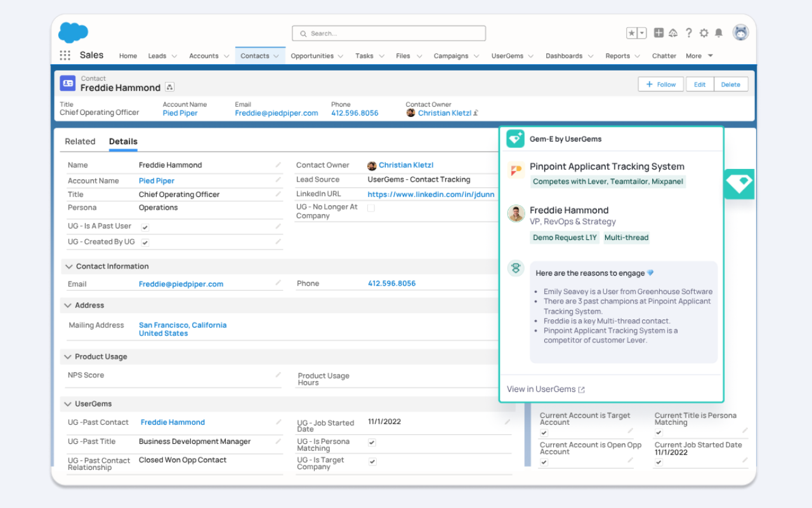The width and height of the screenshot is (812, 508).
Task: Click the help question mark icon
Action: (x=689, y=33)
